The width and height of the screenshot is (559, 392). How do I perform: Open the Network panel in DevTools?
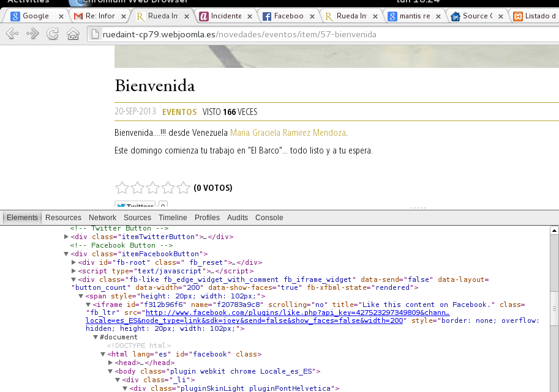[102, 218]
